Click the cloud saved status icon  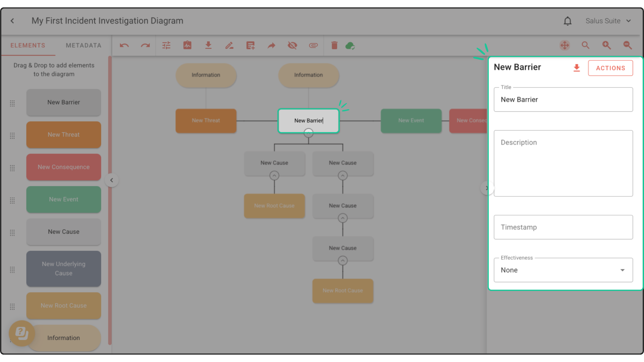(x=350, y=46)
